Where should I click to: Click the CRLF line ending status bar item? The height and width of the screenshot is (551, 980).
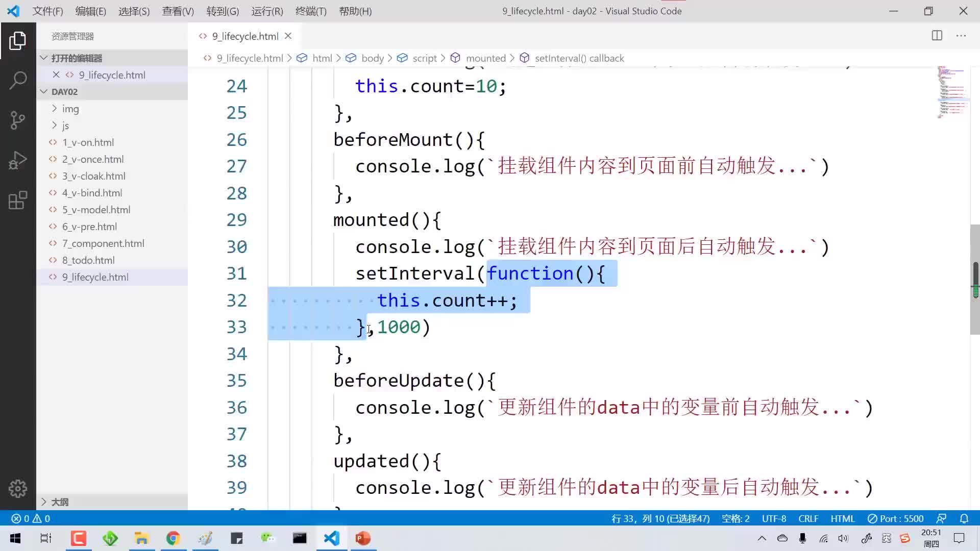pos(807,518)
